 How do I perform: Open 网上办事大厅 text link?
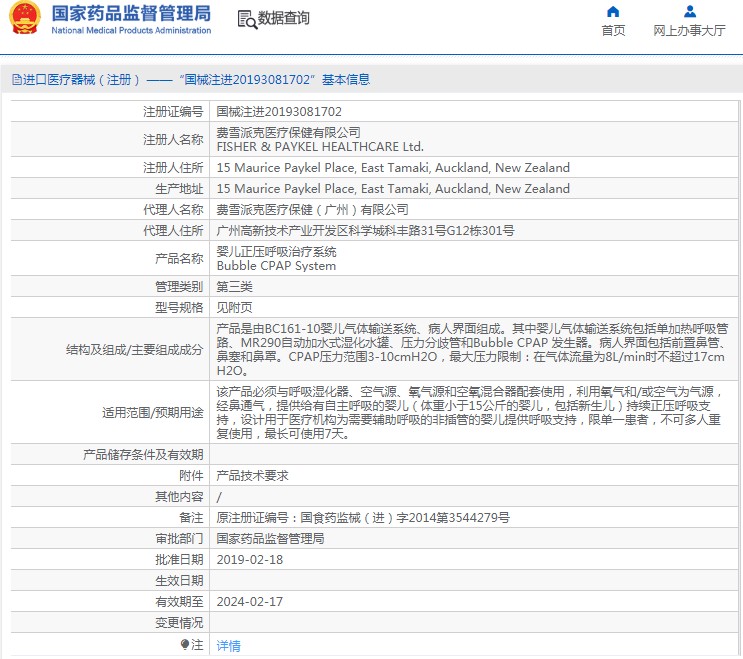pos(689,31)
